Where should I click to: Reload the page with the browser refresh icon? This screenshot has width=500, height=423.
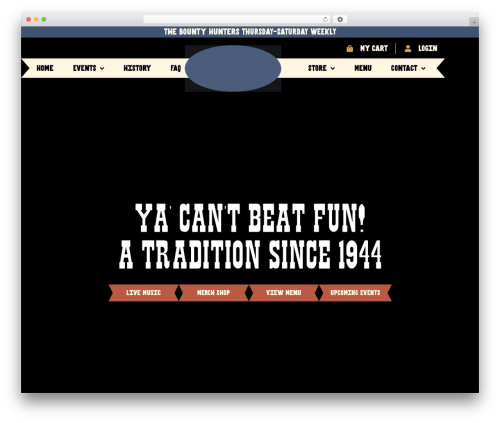tap(325, 19)
